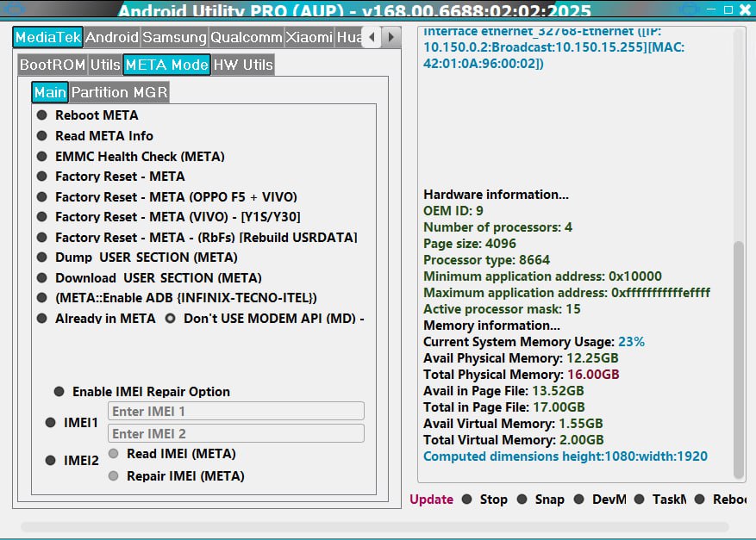This screenshot has height=540, width=756.
Task: Click the Enter IMEI 2 field
Action: tap(236, 433)
